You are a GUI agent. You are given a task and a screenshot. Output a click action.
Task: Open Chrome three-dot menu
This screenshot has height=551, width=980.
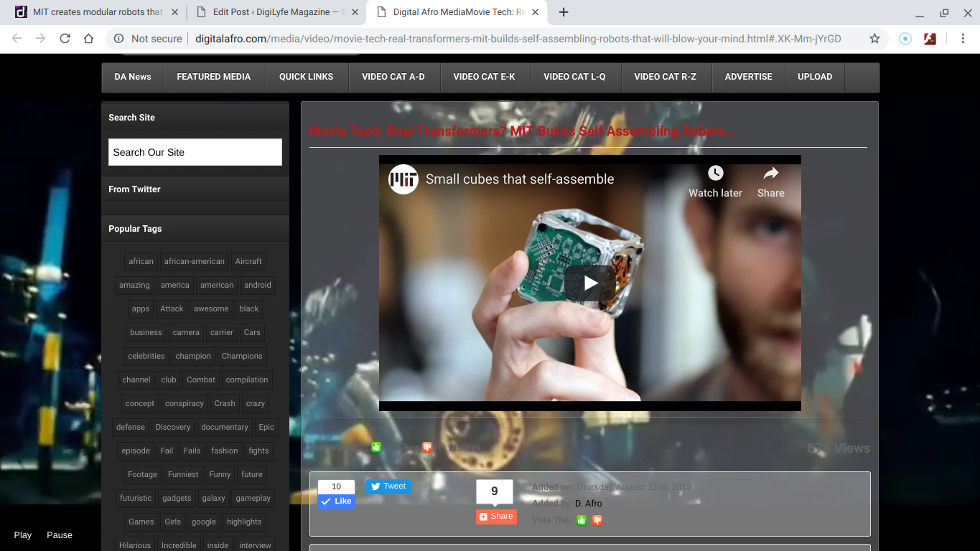click(x=963, y=39)
